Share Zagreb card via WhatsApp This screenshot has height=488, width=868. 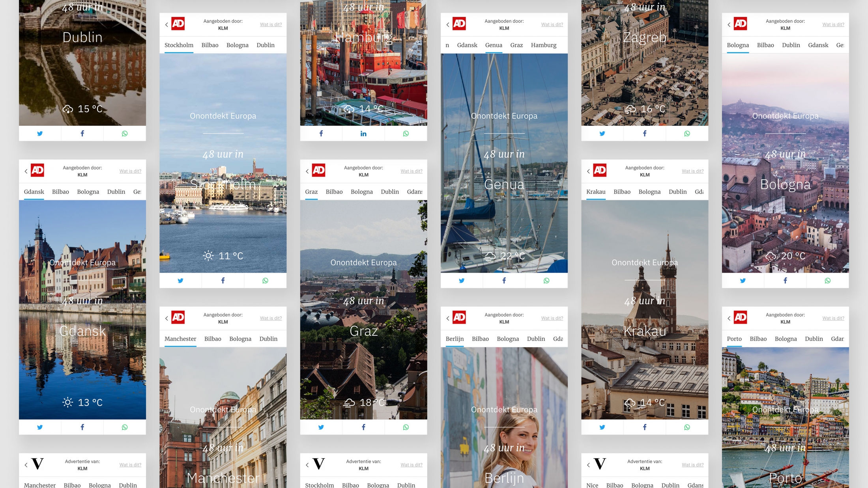pos(687,134)
